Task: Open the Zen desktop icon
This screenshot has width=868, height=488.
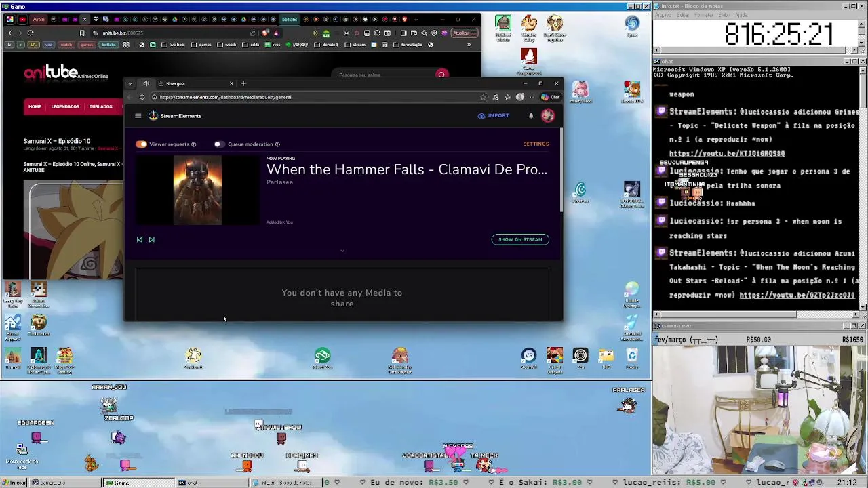Action: [x=580, y=358]
